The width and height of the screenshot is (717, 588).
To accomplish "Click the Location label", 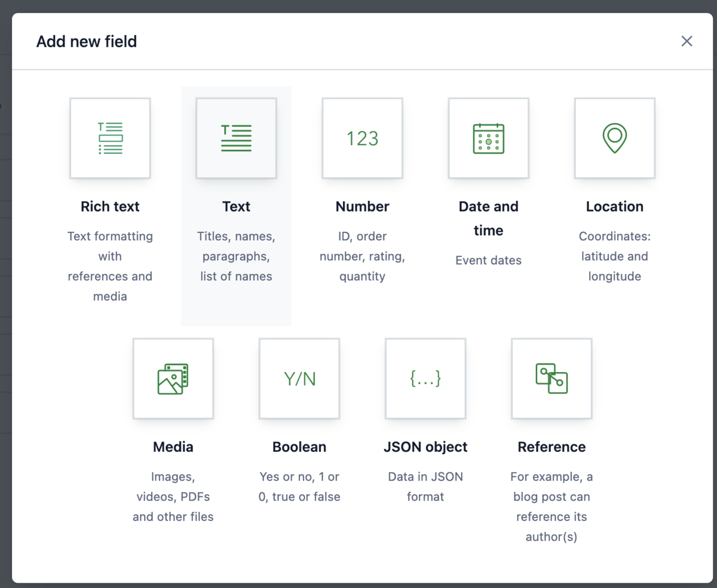I will (x=615, y=207).
